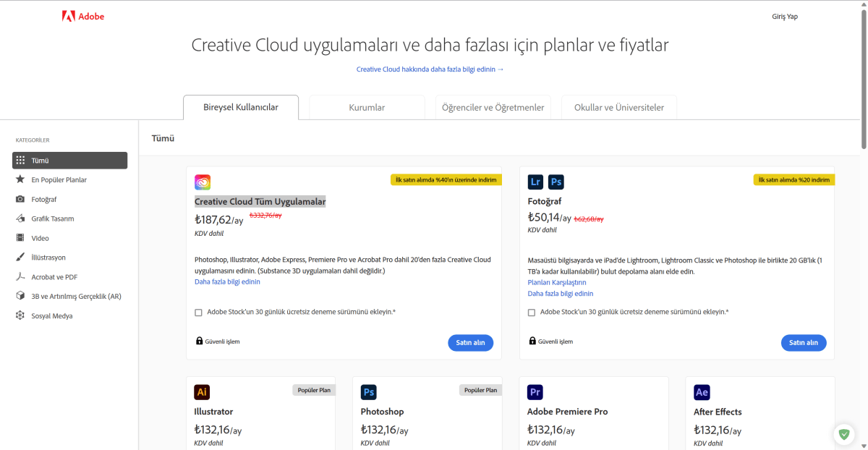This screenshot has height=450, width=868.
Task: Click the Adobe logo in header
Action: click(83, 17)
